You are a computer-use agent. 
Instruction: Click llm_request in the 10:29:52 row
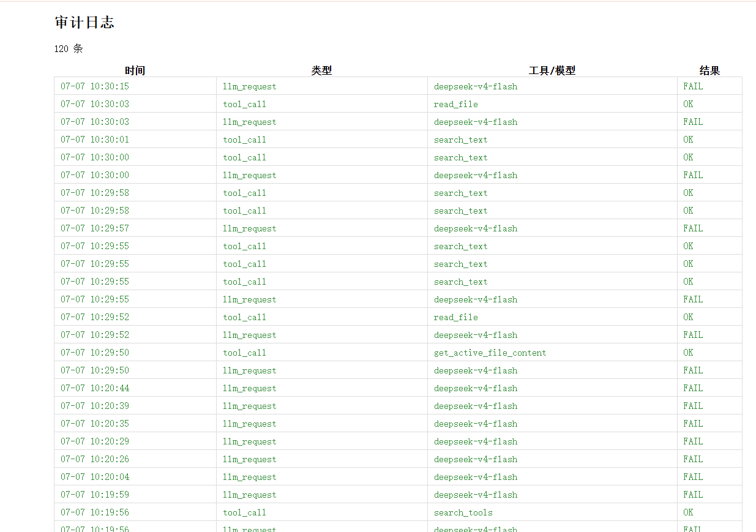point(250,335)
